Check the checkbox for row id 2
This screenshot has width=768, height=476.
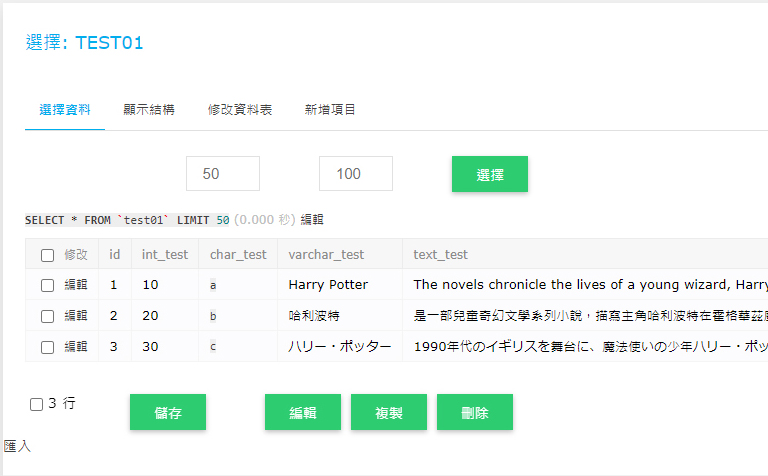click(48, 316)
